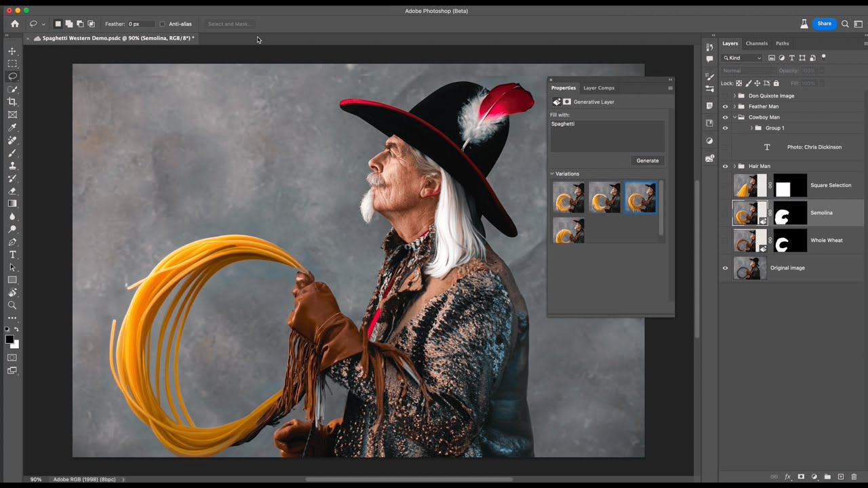This screenshot has width=868, height=488.
Task: Open the foreground color swatch
Action: click(9, 338)
